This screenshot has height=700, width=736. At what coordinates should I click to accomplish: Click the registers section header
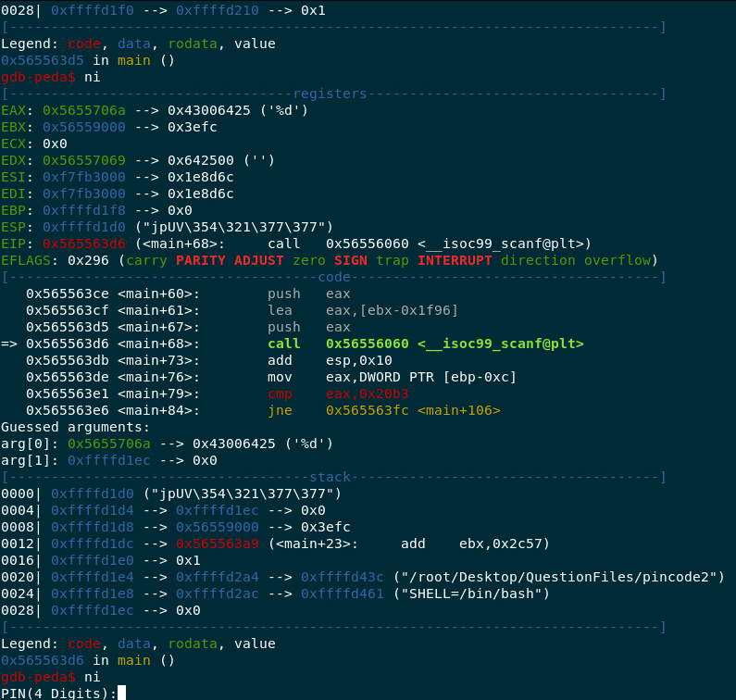[x=330, y=94]
